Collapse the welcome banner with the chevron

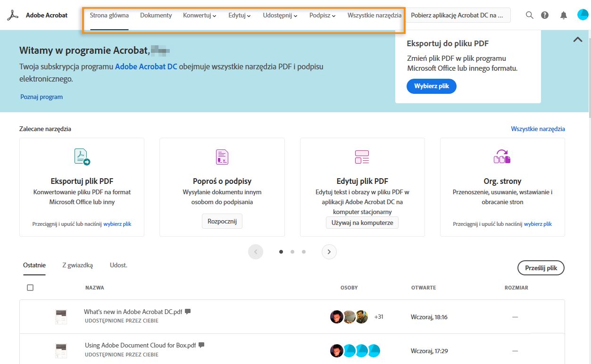[578, 40]
